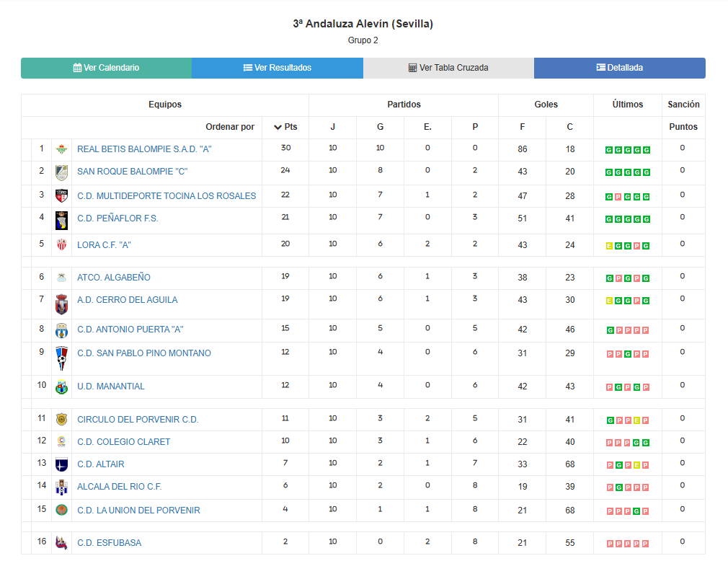Open the Ver Resultados tab
The height and width of the screenshot is (561, 728).
coord(278,68)
